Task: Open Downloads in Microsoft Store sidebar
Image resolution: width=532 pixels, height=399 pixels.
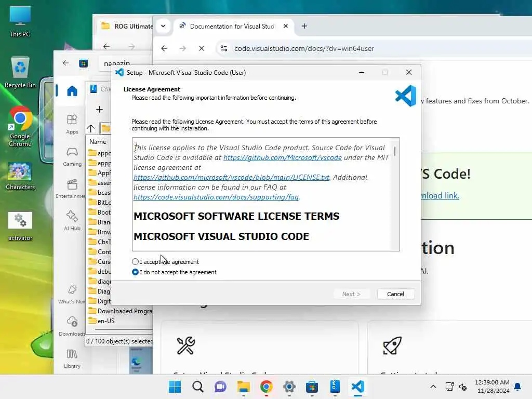Action: point(72,326)
